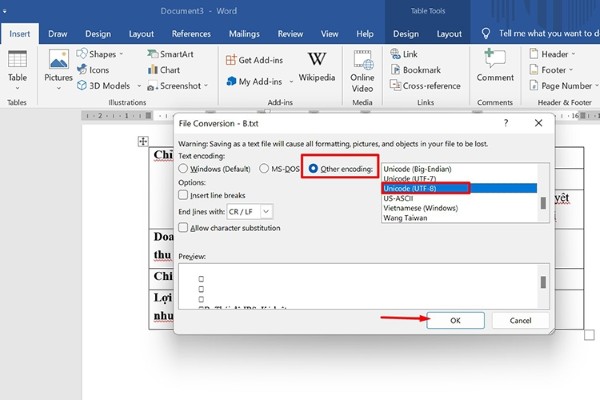
Task: Click the dialog Help question mark
Action: (x=506, y=123)
